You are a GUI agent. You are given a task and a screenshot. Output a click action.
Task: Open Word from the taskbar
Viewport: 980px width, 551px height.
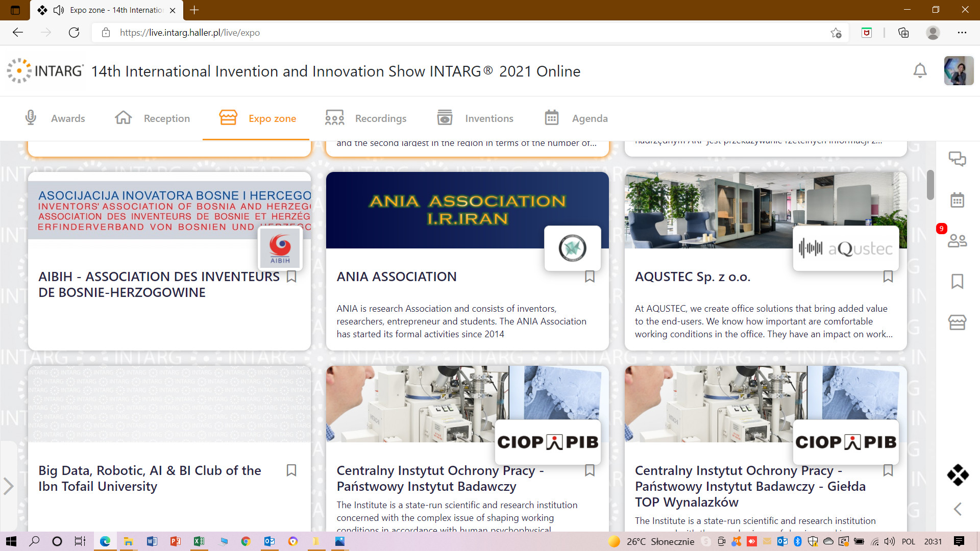click(x=152, y=541)
